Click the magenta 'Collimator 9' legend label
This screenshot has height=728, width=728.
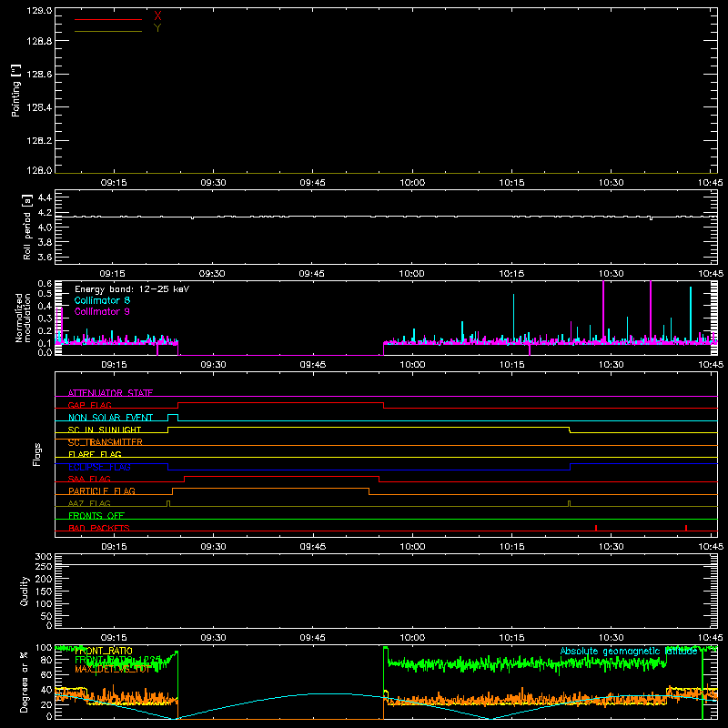pyautogui.click(x=102, y=311)
